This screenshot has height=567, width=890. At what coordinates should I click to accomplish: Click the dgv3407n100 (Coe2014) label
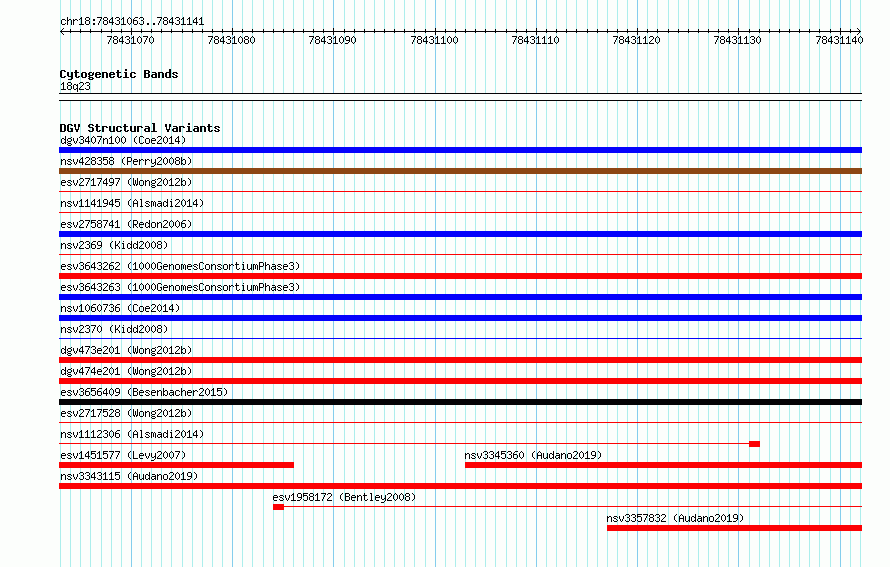(123, 140)
